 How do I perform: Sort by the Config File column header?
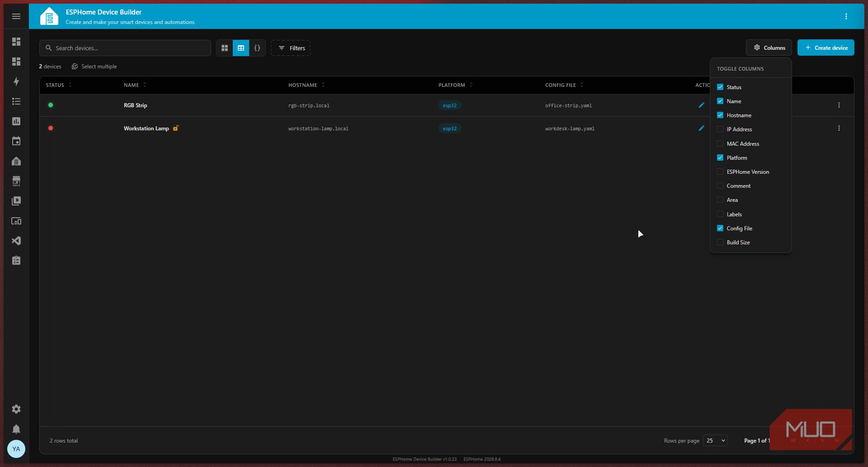(564, 85)
